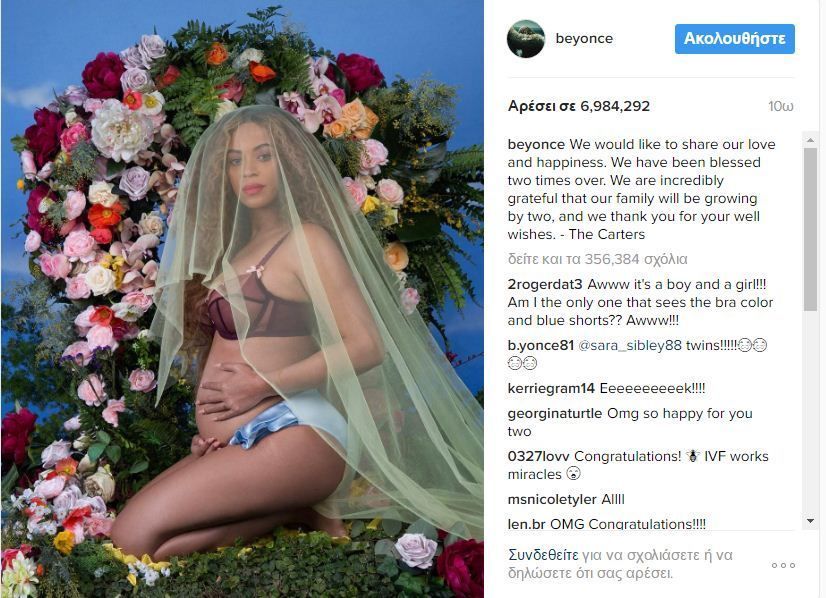Open the kerriegram14 commenter profile
This screenshot has width=826, height=598.
tap(551, 389)
